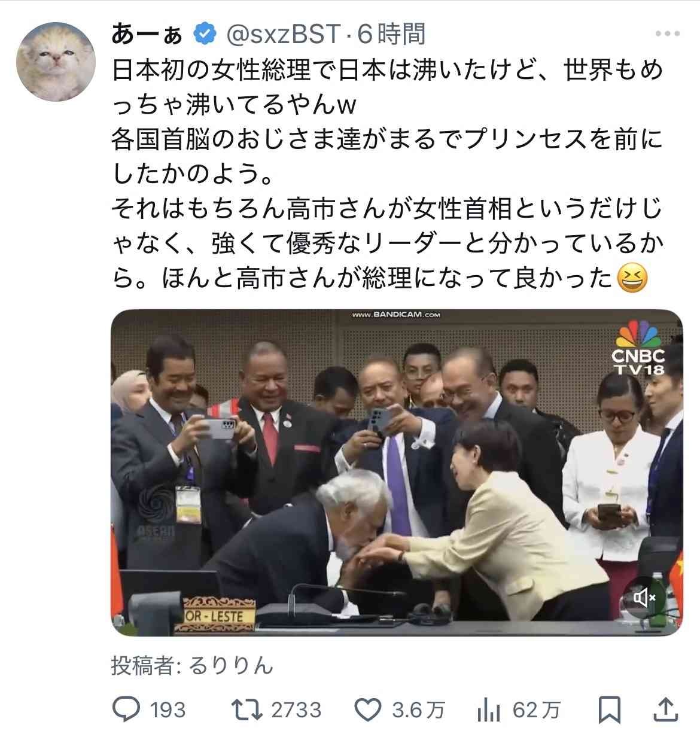Bookmark this post

[610, 710]
